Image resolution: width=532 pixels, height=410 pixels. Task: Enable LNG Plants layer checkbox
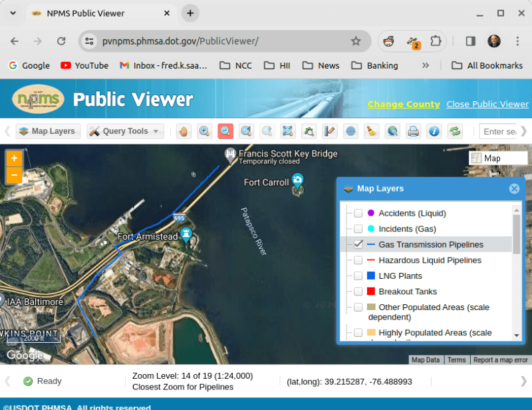coord(358,276)
